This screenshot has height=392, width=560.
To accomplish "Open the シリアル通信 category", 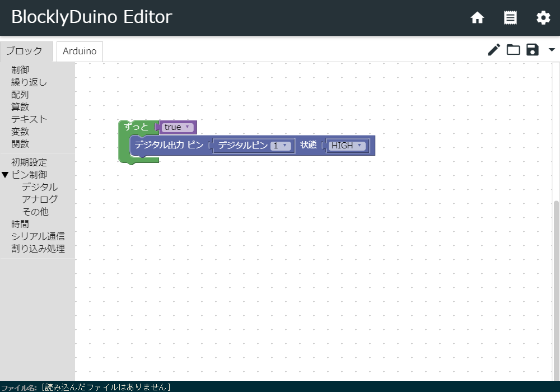I will pyautogui.click(x=38, y=236).
